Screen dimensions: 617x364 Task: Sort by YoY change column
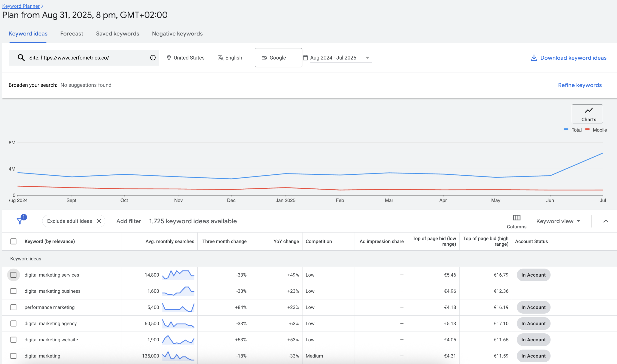[286, 241]
